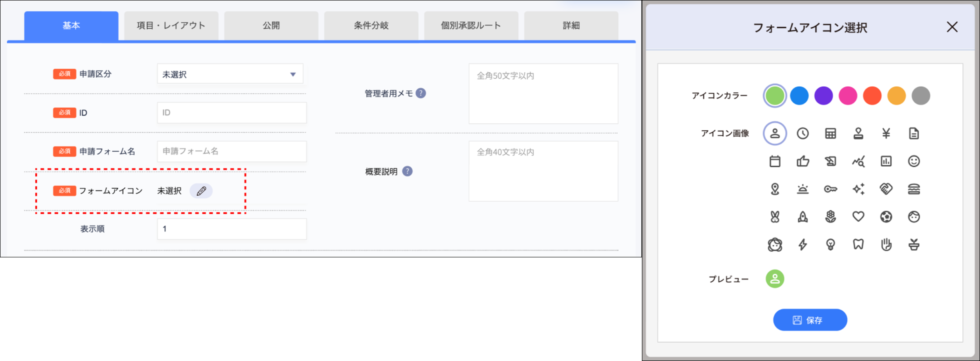This screenshot has width=980, height=361.
Task: Switch to the 基本 tab
Action: [x=71, y=26]
